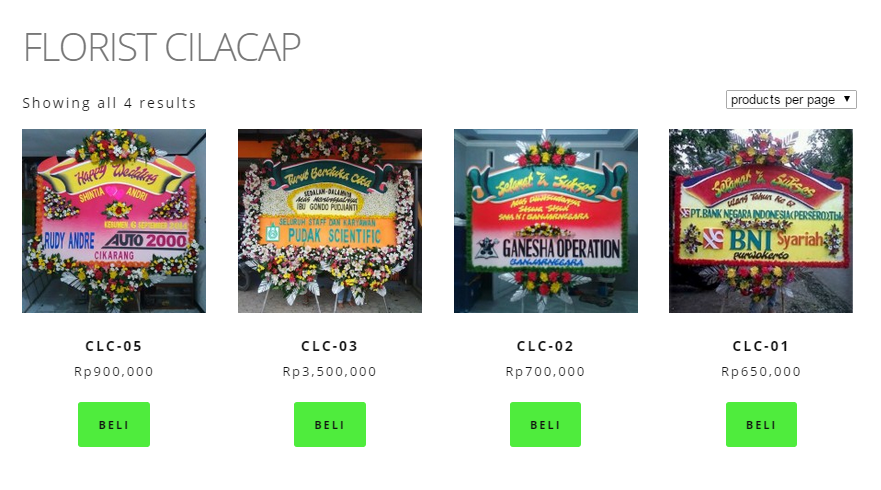Open the CLC-05 Happy Wedding flower board image

(114, 221)
